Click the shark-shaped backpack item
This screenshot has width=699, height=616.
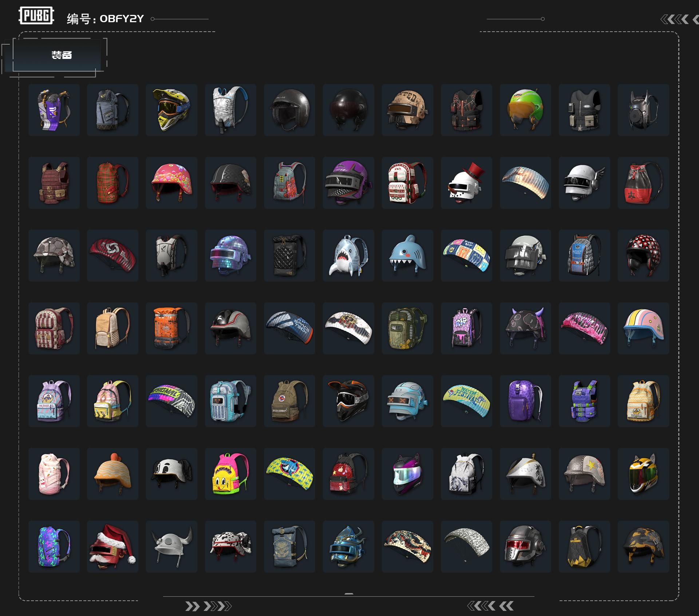[348, 255]
